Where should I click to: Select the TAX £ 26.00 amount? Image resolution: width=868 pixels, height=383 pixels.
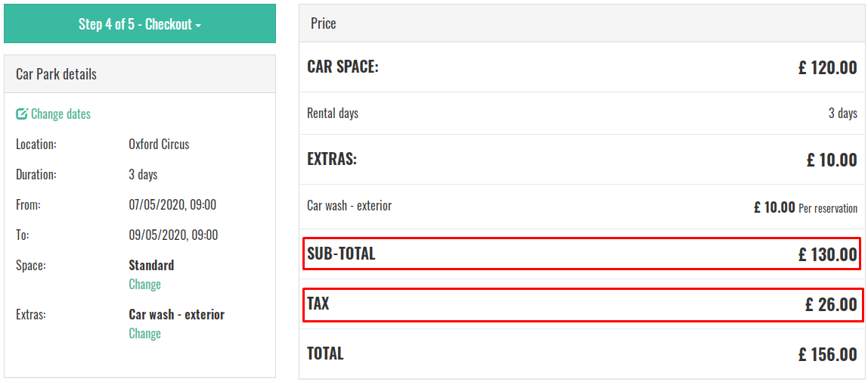831,304
